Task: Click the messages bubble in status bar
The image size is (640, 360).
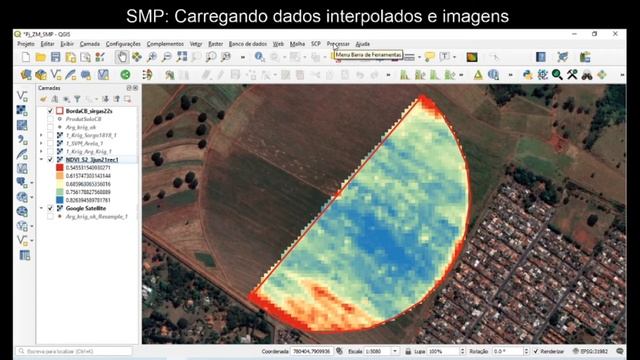Action: [620, 351]
